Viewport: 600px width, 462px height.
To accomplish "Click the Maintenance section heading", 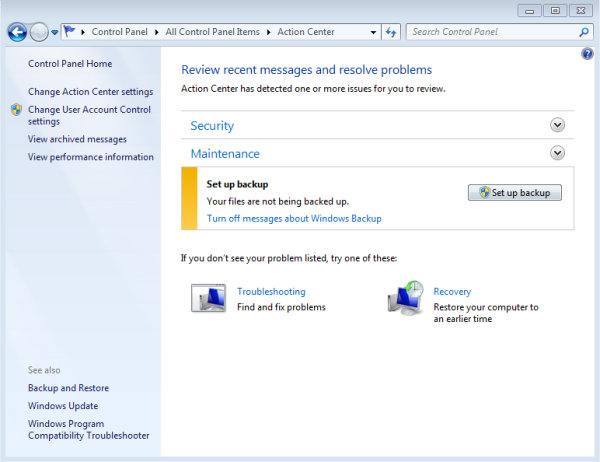I will point(225,153).
